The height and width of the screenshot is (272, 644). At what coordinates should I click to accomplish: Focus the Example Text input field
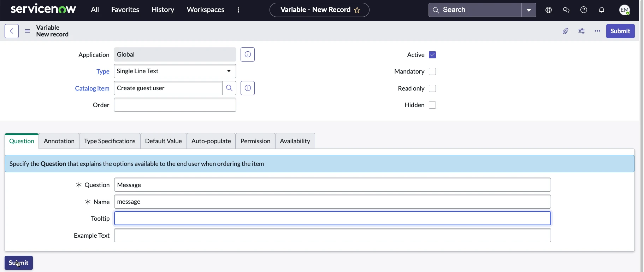click(x=332, y=236)
